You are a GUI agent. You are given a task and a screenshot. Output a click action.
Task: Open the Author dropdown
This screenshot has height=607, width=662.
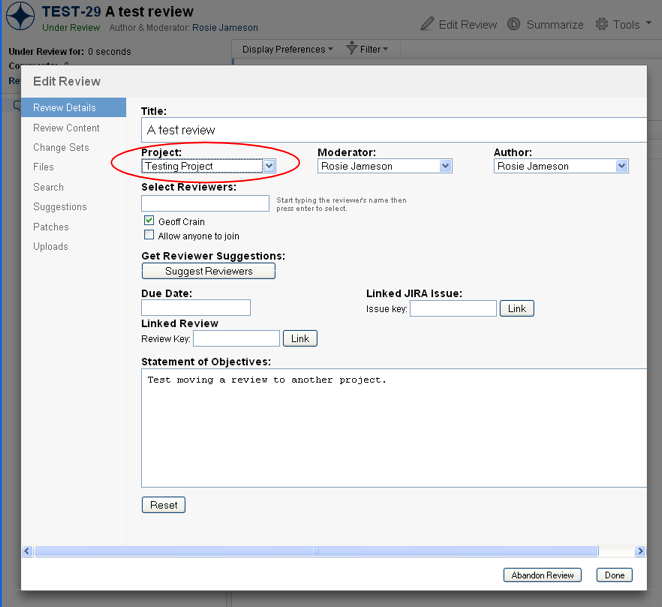(x=561, y=166)
